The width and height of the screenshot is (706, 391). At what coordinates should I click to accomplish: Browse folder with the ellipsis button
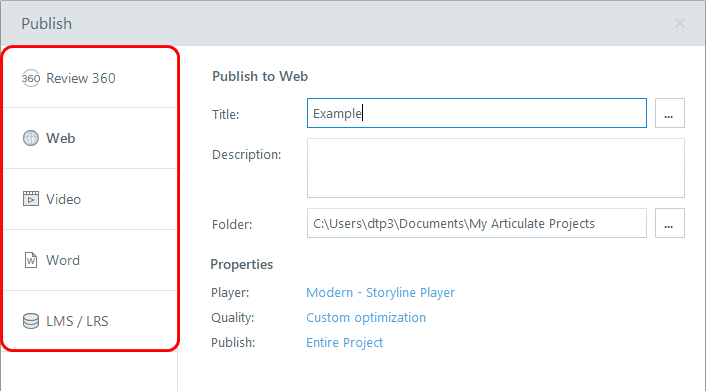pos(670,223)
